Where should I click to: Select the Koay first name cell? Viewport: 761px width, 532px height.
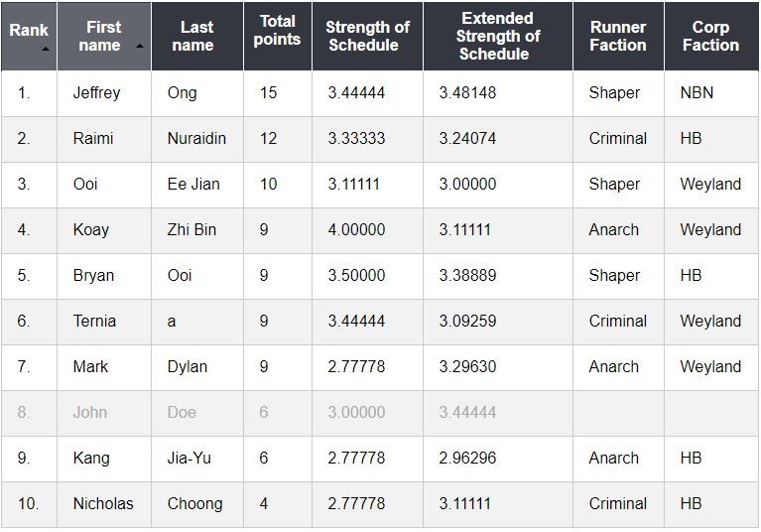tap(91, 230)
